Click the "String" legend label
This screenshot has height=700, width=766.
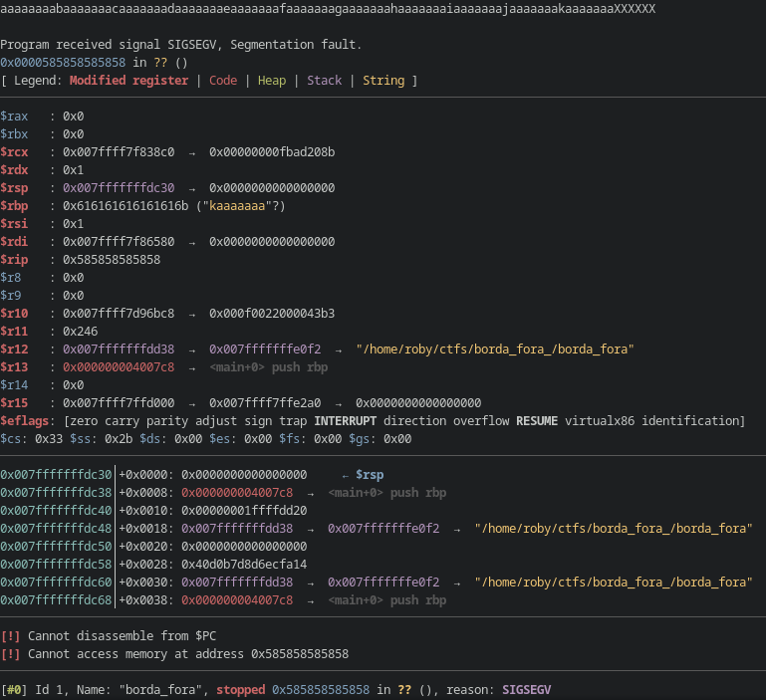tap(383, 80)
